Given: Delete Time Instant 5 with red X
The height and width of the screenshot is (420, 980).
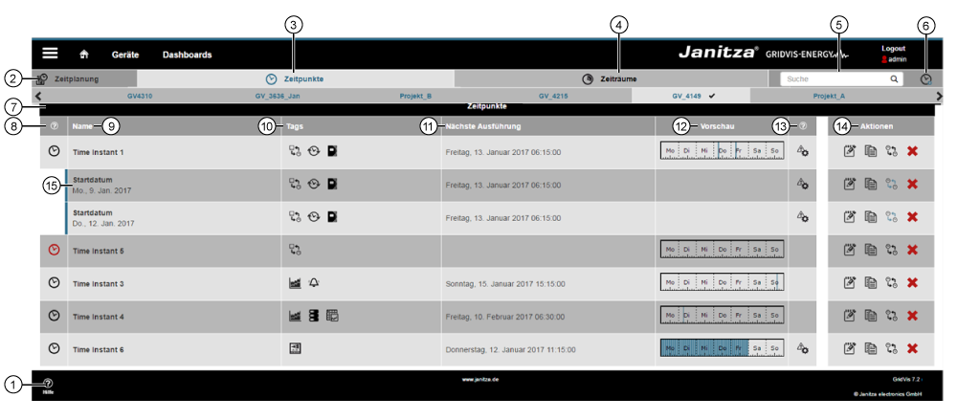Looking at the screenshot, I should coord(912,251).
